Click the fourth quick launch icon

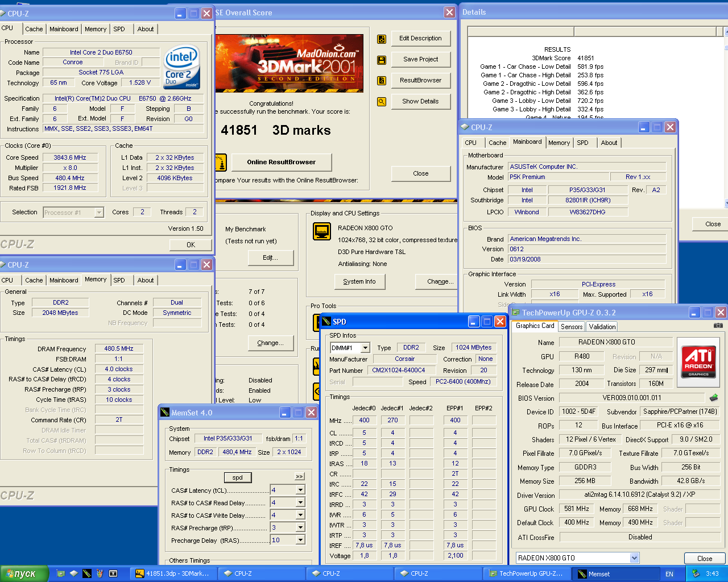(x=100, y=573)
